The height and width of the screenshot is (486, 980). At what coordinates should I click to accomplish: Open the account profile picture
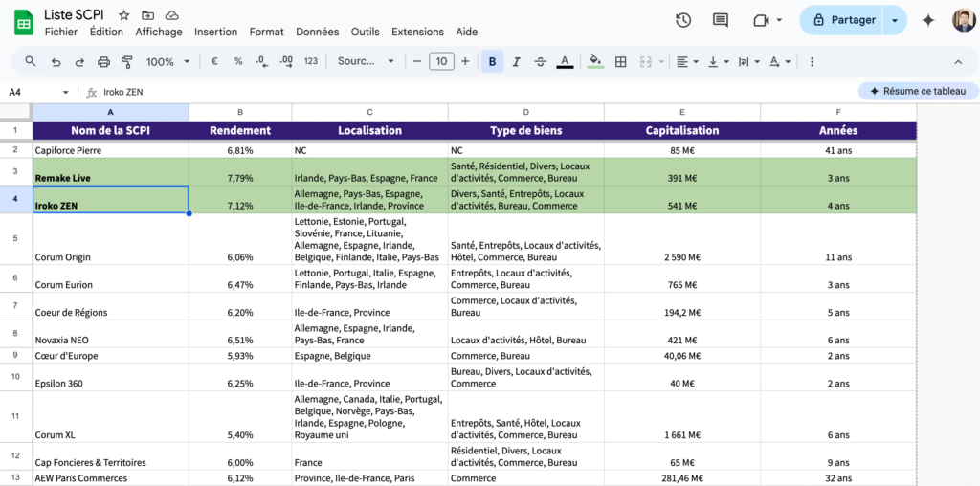pos(963,20)
